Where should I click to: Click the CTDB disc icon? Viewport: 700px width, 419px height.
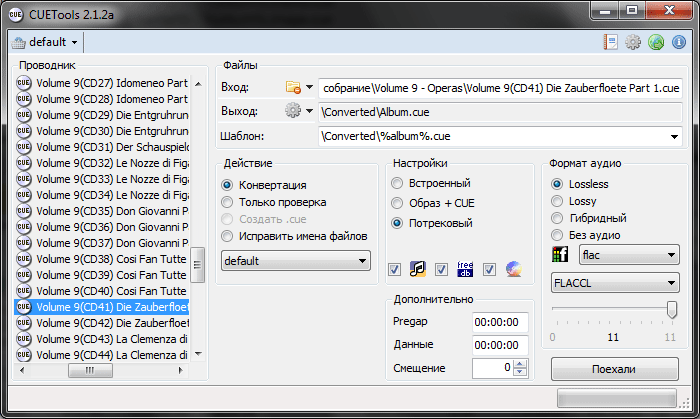(x=513, y=268)
